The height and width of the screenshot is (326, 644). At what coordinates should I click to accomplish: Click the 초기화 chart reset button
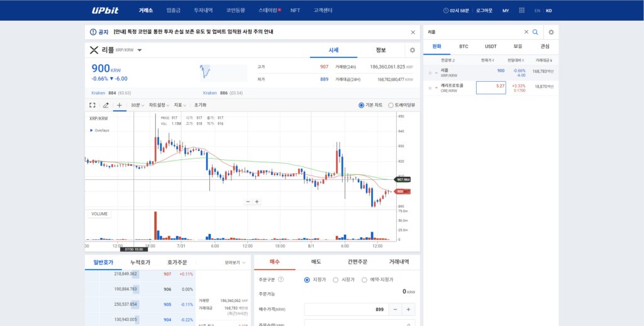pyautogui.click(x=200, y=105)
